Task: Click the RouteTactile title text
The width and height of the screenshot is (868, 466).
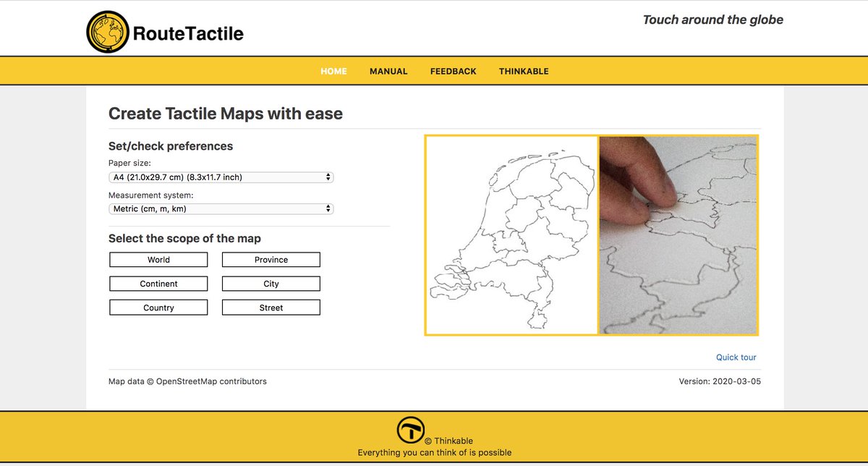Action: coord(188,33)
